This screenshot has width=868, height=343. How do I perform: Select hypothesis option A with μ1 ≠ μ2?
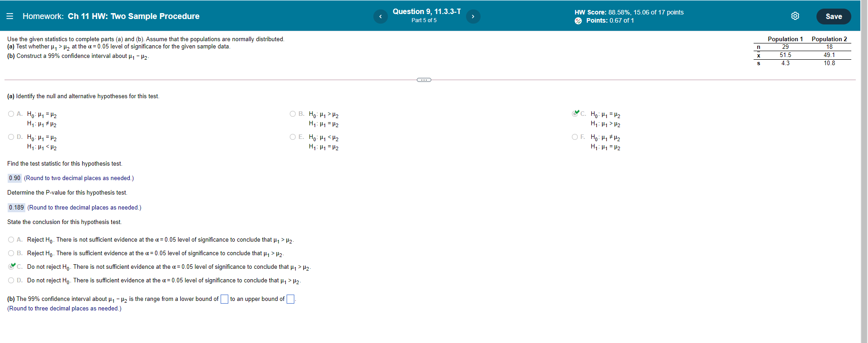[11, 114]
